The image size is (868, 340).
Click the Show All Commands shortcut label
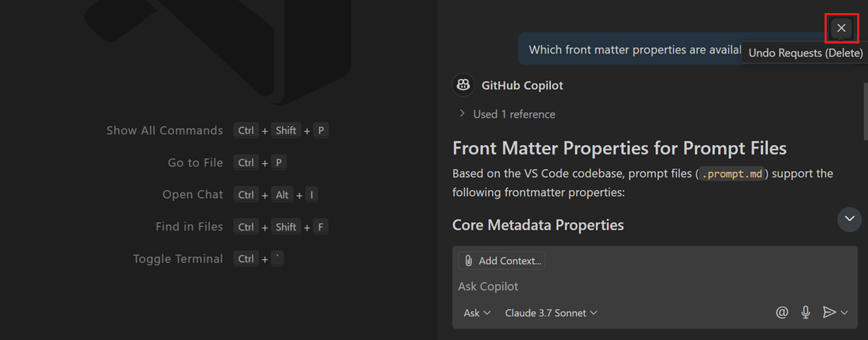(x=164, y=130)
